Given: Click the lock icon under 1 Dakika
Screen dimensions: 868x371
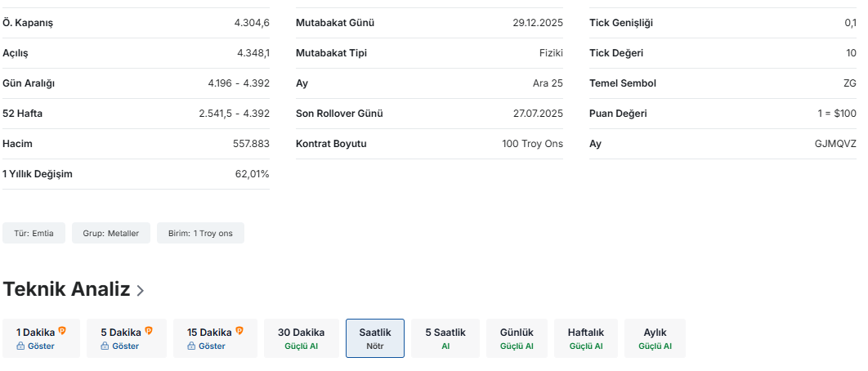Looking at the screenshot, I should pos(21,346).
